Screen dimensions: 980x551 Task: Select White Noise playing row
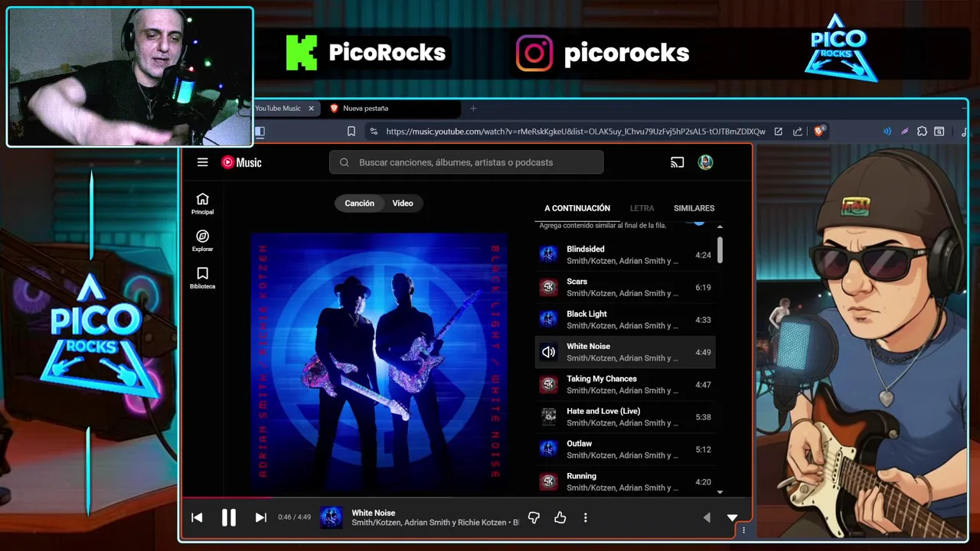(x=625, y=352)
